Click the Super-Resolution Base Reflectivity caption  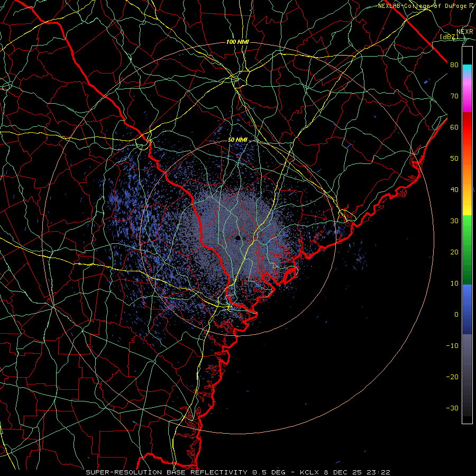click(x=167, y=472)
